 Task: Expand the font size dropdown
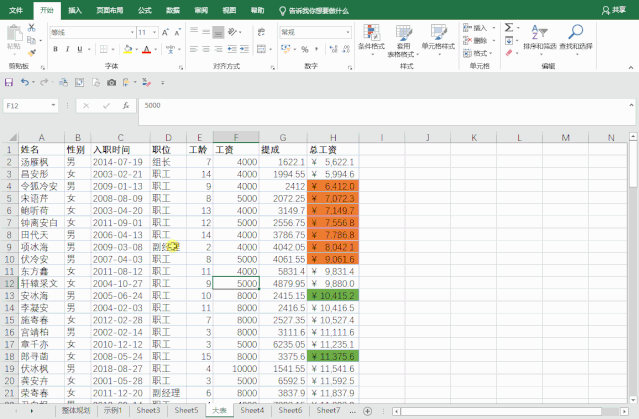(x=154, y=32)
